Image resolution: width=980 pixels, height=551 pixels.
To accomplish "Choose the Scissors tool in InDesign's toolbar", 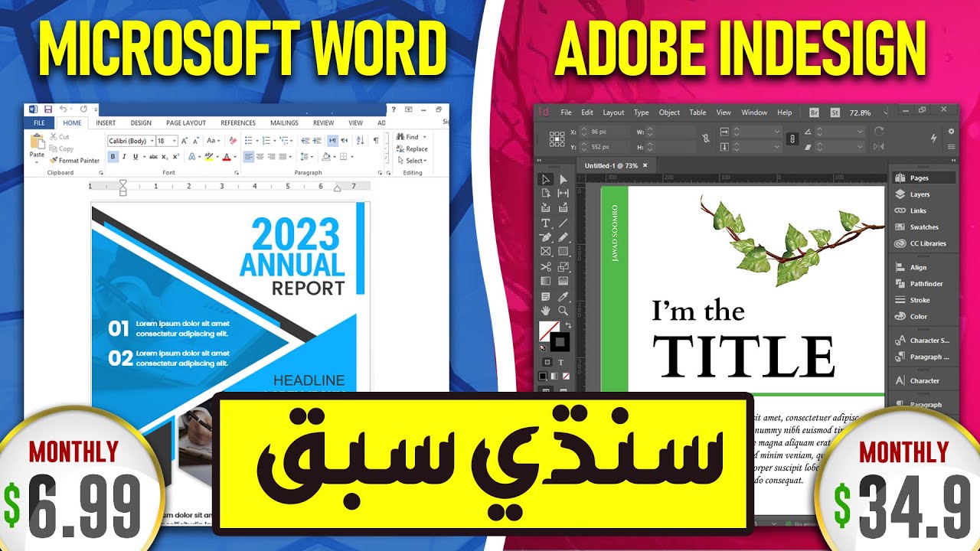I will [x=544, y=266].
